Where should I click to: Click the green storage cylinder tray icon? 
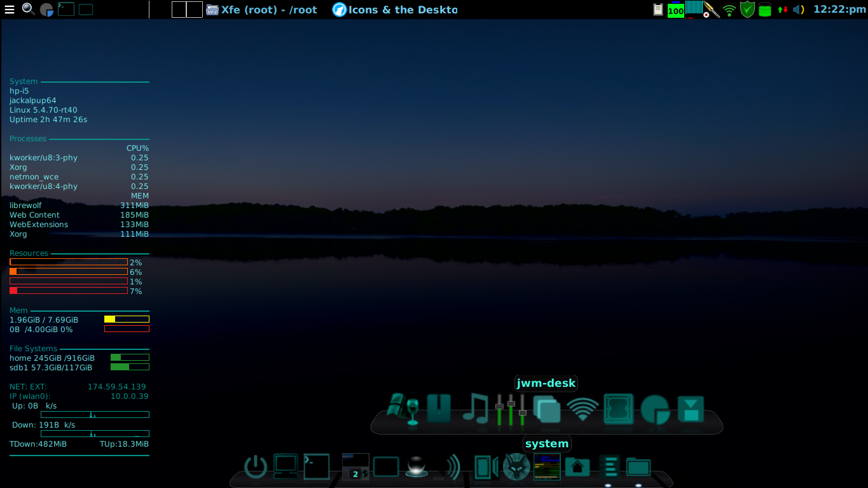coord(765,10)
